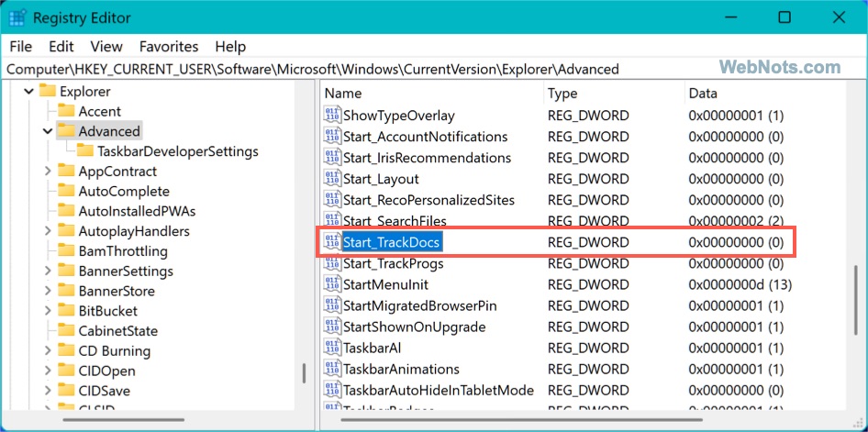
Task: Select the AutoplayHandlers key label
Action: tap(134, 230)
